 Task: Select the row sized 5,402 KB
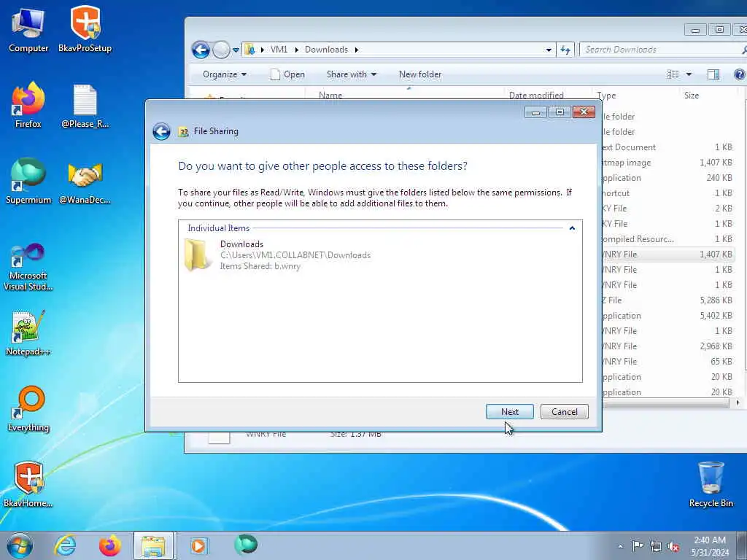[x=668, y=316]
